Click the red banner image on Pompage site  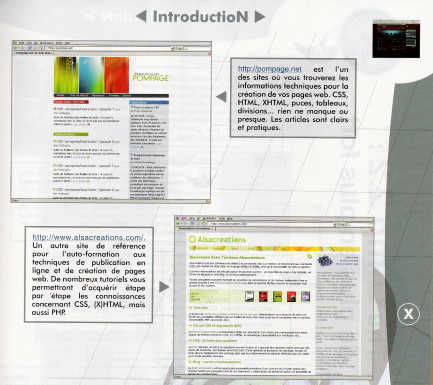coord(117,75)
